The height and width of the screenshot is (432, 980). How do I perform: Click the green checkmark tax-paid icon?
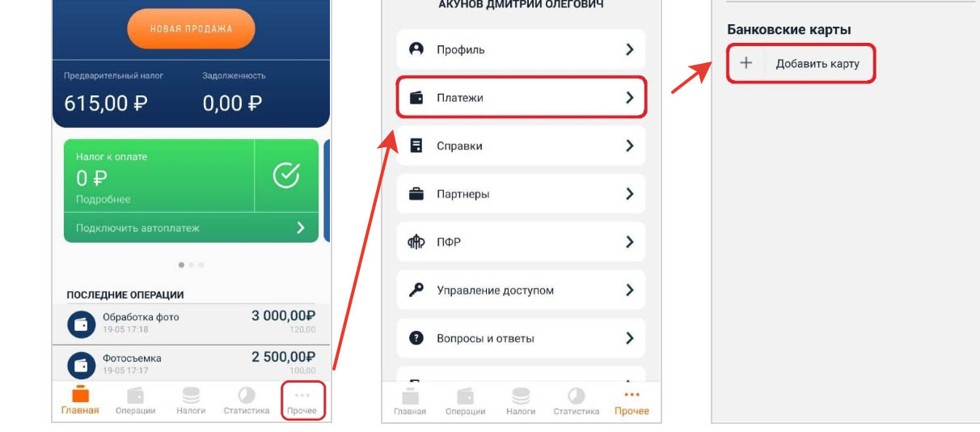pyautogui.click(x=286, y=175)
